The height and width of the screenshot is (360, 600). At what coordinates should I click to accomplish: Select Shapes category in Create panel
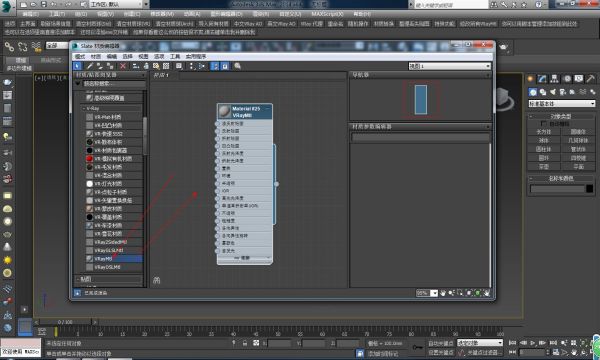click(x=543, y=92)
